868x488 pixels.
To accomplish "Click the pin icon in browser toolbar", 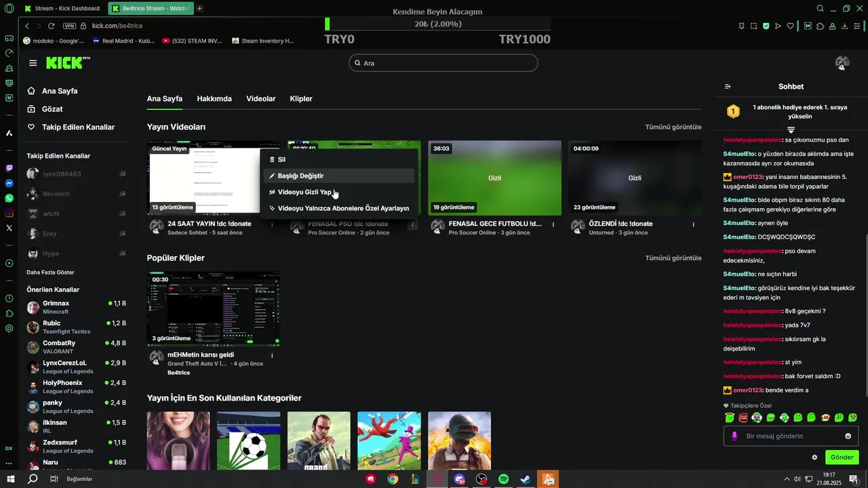I will tap(741, 26).
